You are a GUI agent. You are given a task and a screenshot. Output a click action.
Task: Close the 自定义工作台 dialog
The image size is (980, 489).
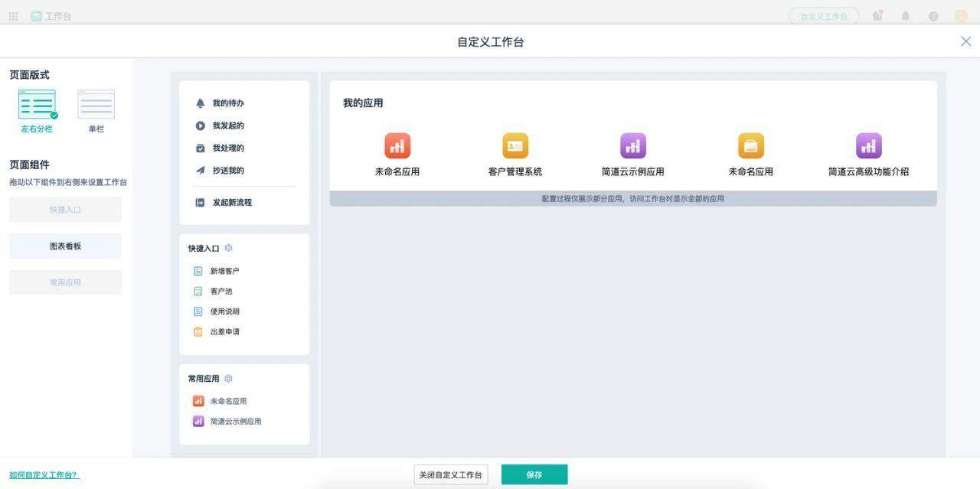pos(965,41)
